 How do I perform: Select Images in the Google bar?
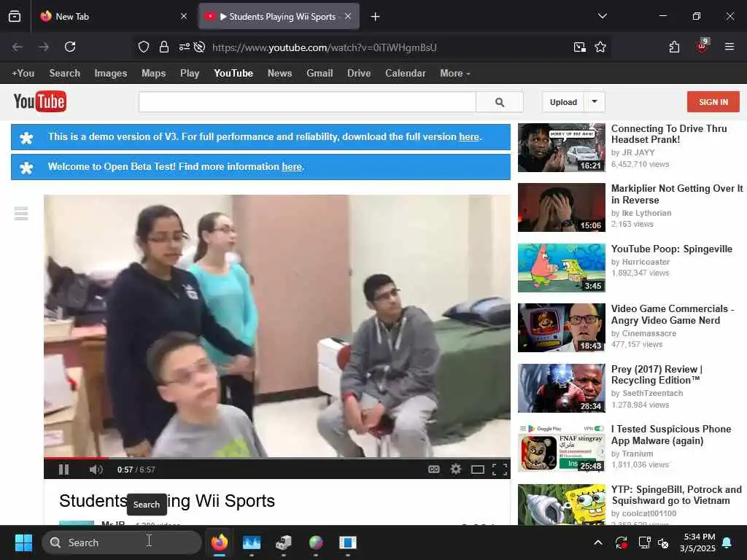[x=111, y=74]
